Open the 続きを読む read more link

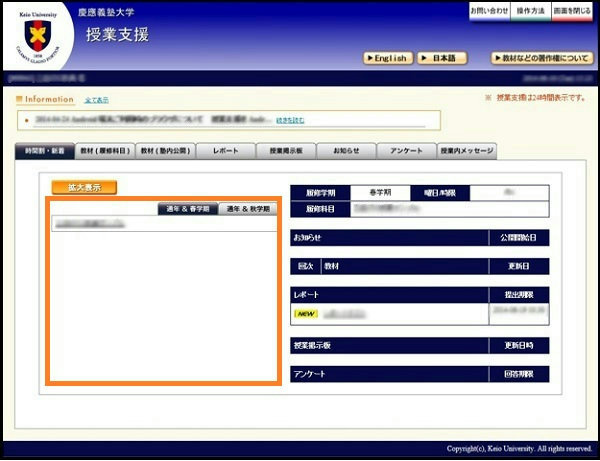(290, 120)
